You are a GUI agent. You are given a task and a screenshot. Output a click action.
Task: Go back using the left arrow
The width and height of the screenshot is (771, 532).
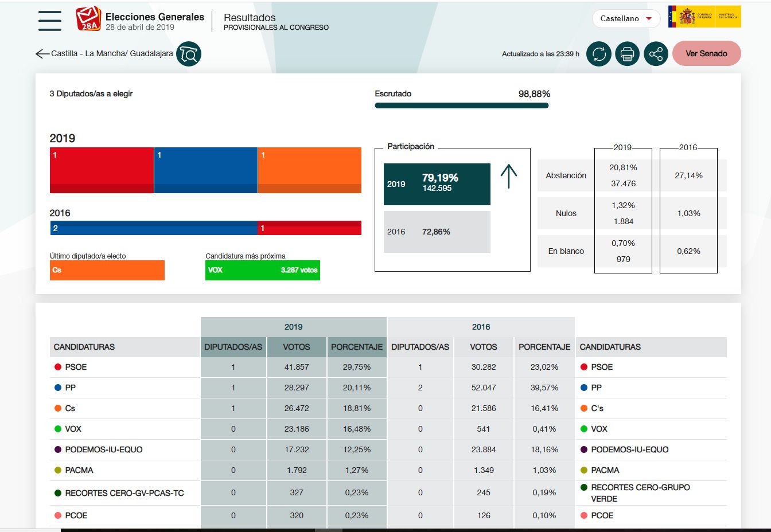pos(42,54)
